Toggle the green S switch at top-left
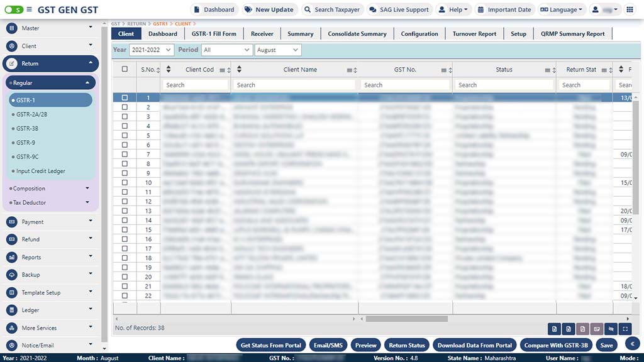The height and width of the screenshot is (362, 644). (14, 9)
